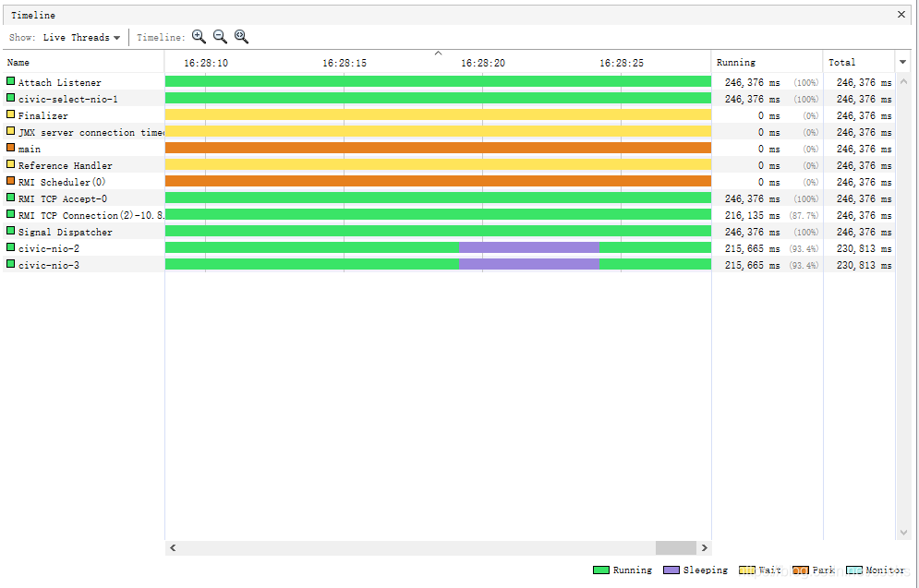This screenshot has width=919, height=588.
Task: Click horizontal scrollbar left arrow
Action: coord(173,547)
